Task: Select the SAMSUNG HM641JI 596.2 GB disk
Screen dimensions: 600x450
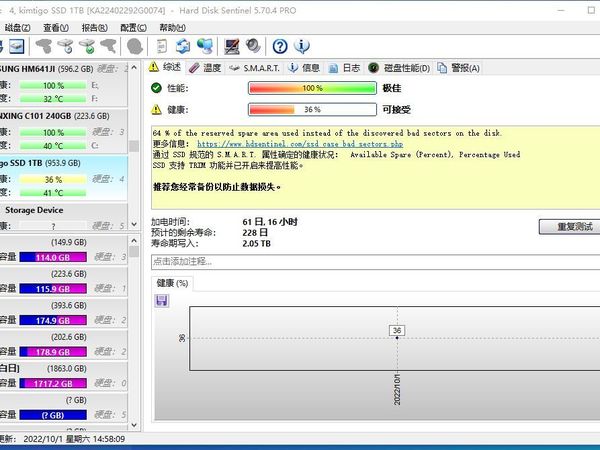Action: 64,83
